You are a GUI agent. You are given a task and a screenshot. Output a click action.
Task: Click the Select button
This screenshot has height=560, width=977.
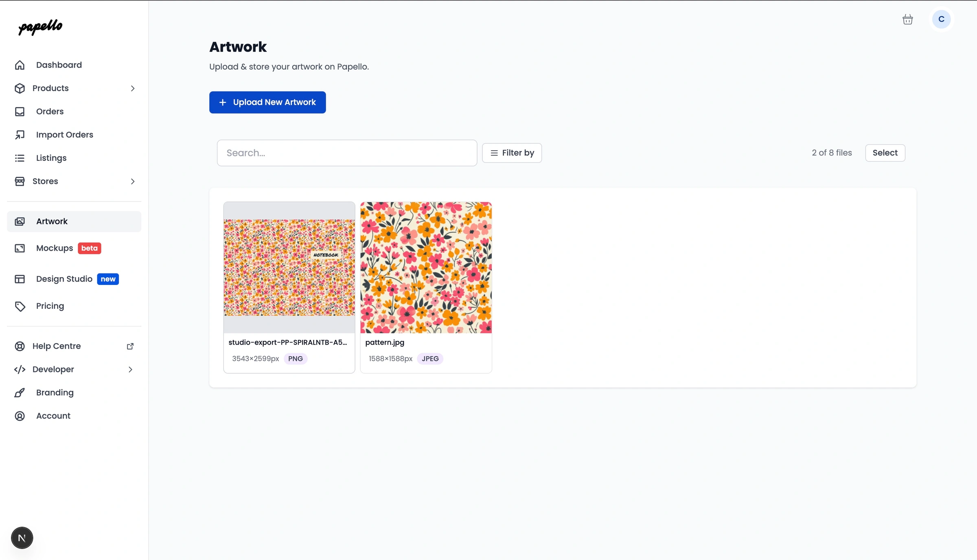coord(885,153)
